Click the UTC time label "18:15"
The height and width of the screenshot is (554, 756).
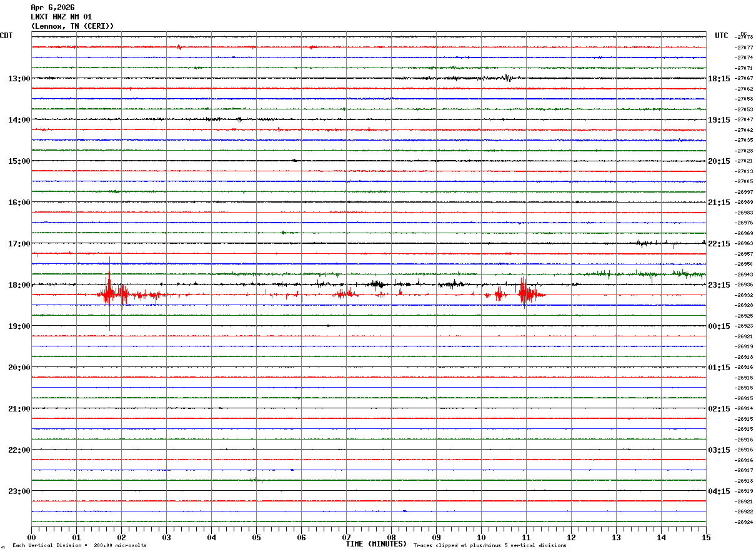pyautogui.click(x=719, y=79)
